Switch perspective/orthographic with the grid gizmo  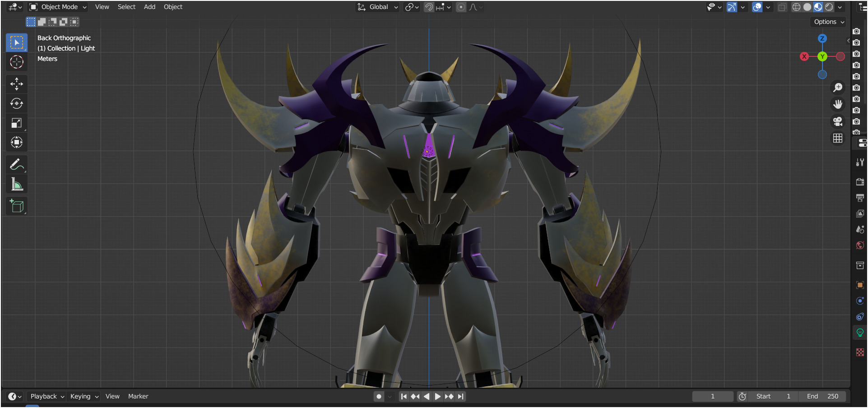(x=838, y=138)
